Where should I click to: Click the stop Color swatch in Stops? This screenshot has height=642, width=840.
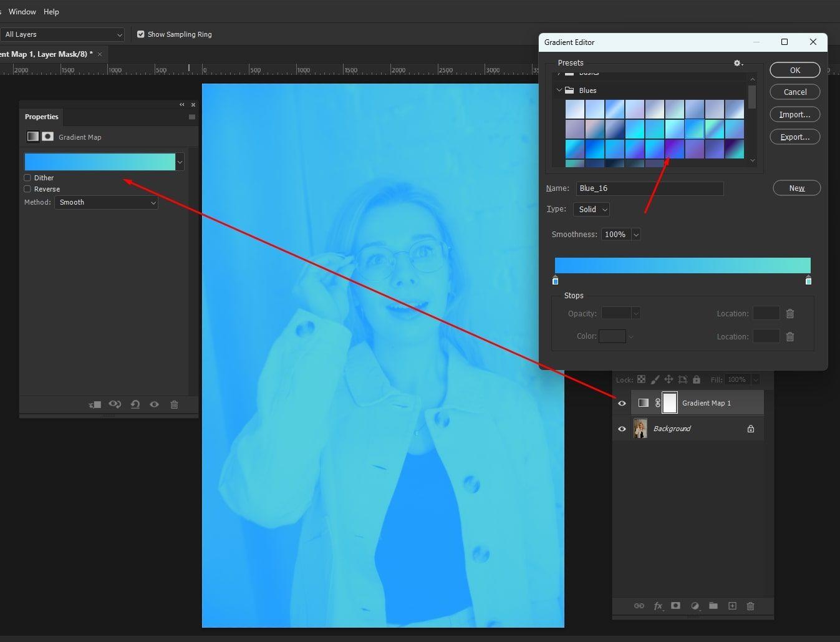[x=612, y=337]
